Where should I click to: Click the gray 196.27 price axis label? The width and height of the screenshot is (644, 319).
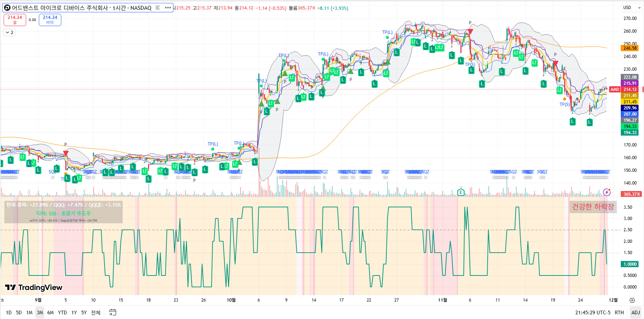tap(630, 120)
